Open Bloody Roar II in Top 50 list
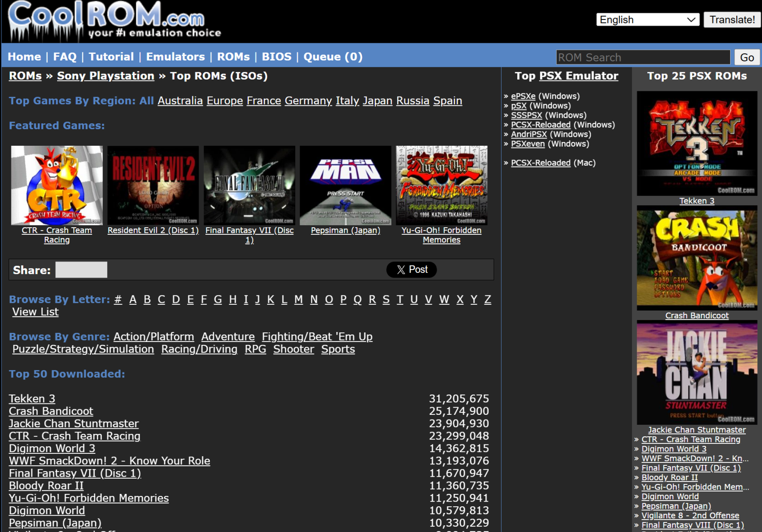 [46, 485]
